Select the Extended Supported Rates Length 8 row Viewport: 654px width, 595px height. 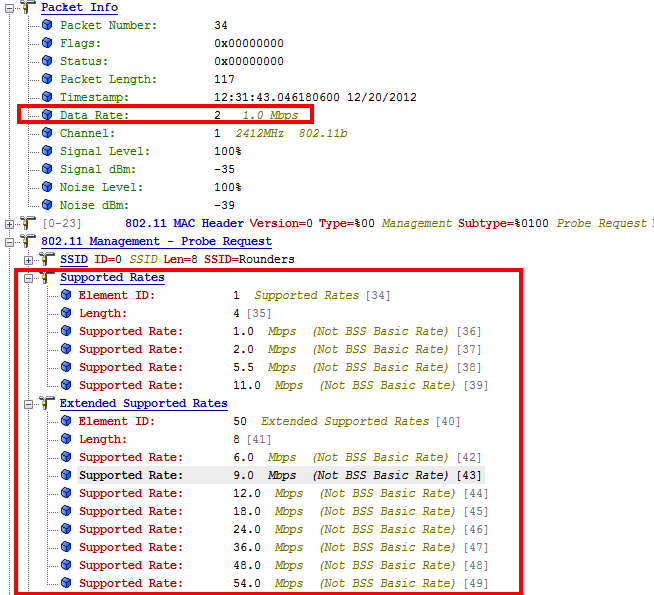pyautogui.click(x=175, y=439)
